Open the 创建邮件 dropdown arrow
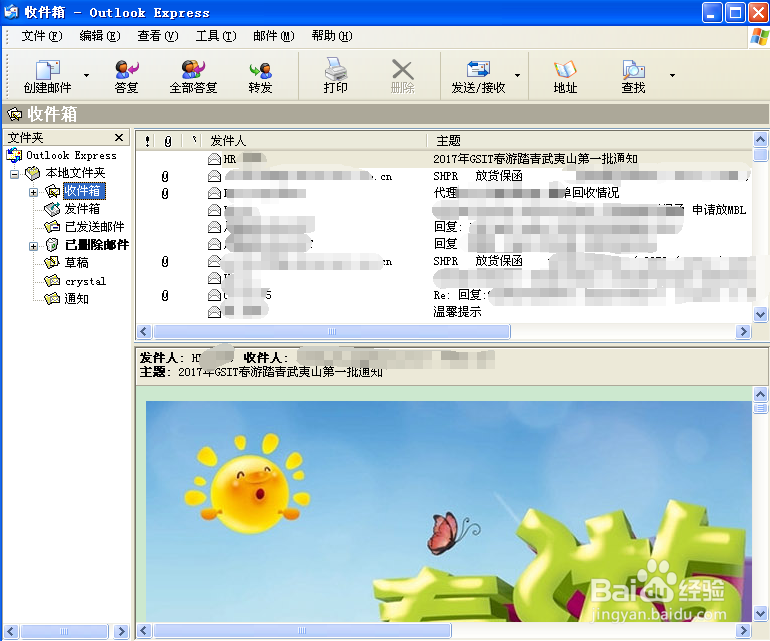This screenshot has height=641, width=770. (x=86, y=76)
